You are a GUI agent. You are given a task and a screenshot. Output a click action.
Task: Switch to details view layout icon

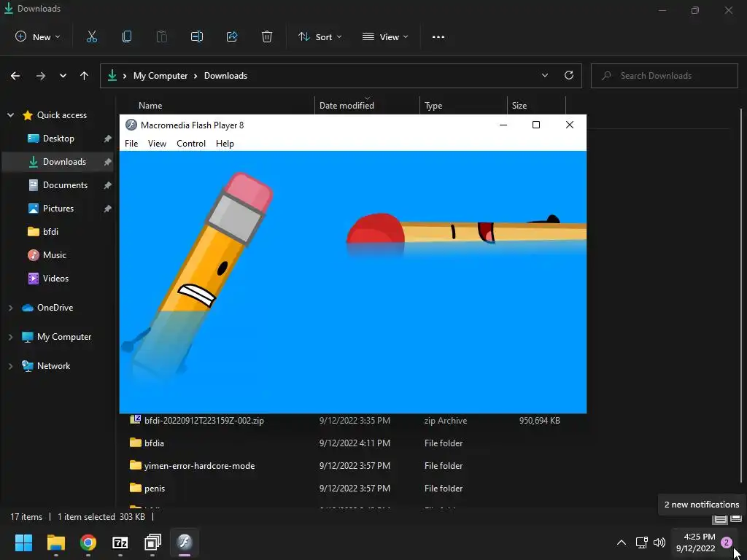pos(720,518)
